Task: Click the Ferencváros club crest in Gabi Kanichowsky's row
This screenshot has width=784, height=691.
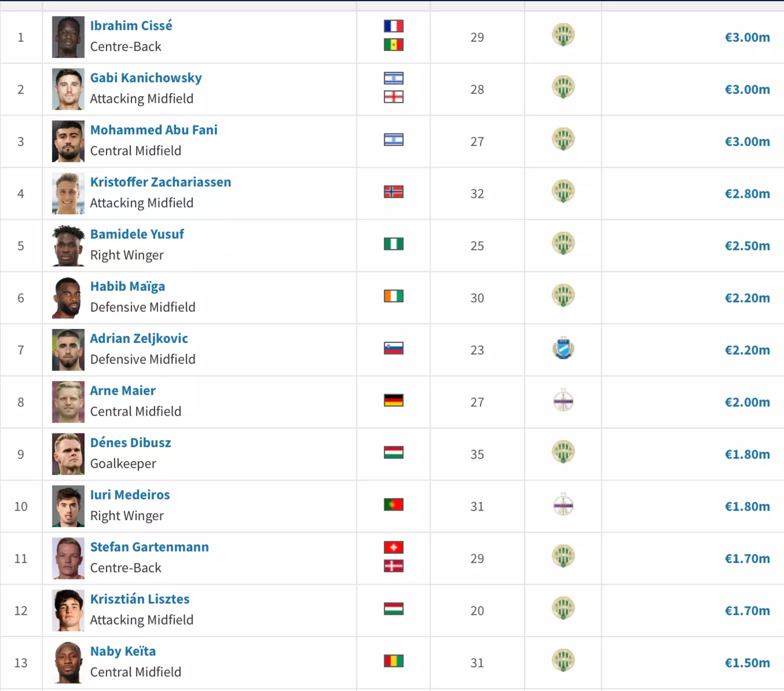Action: (x=563, y=87)
